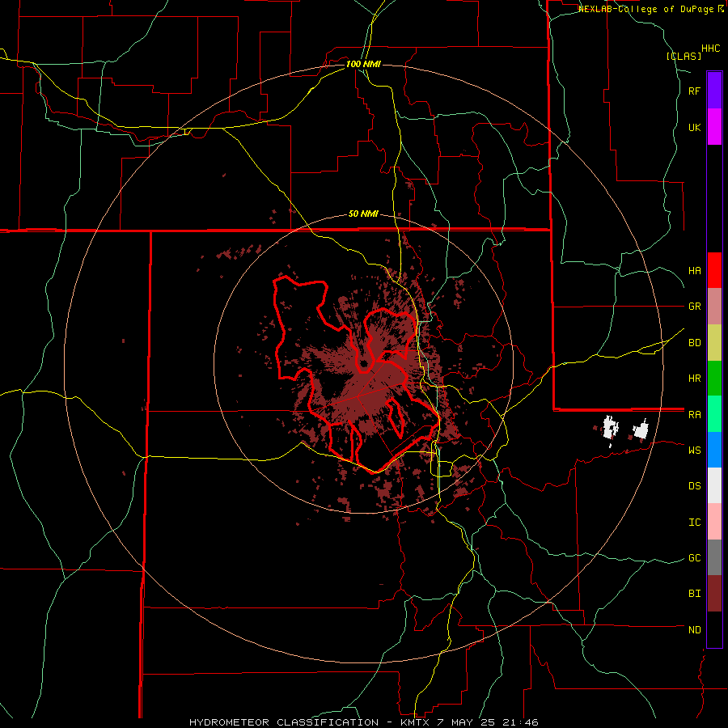Click the black ND no data swatch
The image size is (728, 728).
[x=714, y=629]
